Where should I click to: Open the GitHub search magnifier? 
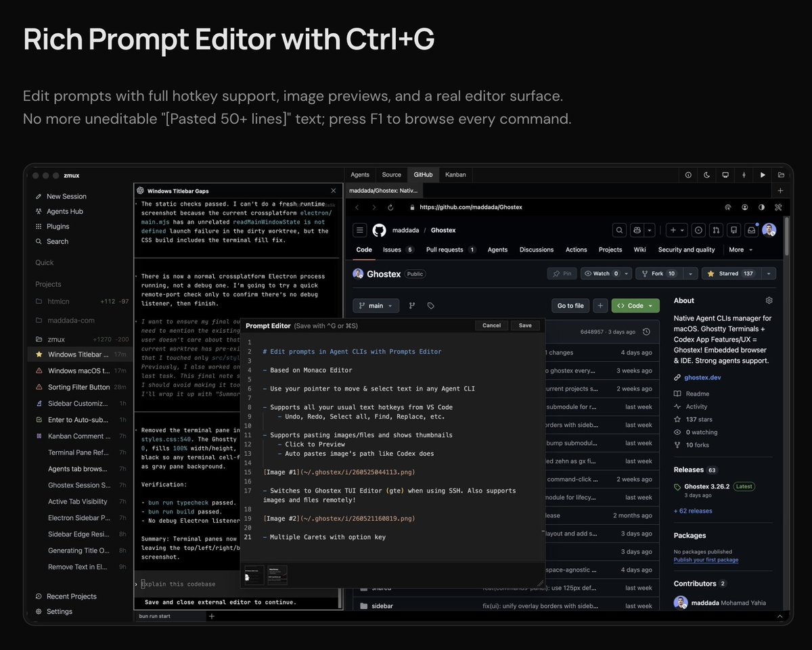(x=619, y=230)
